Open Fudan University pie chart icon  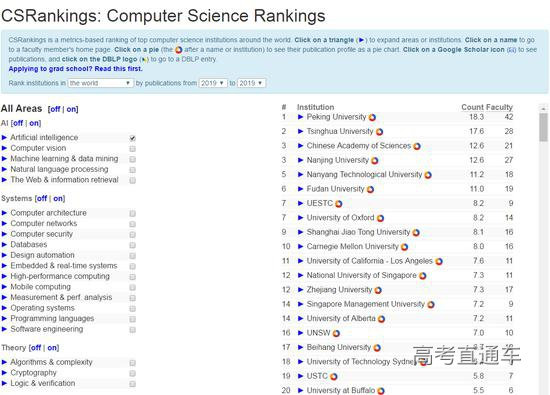tap(370, 189)
